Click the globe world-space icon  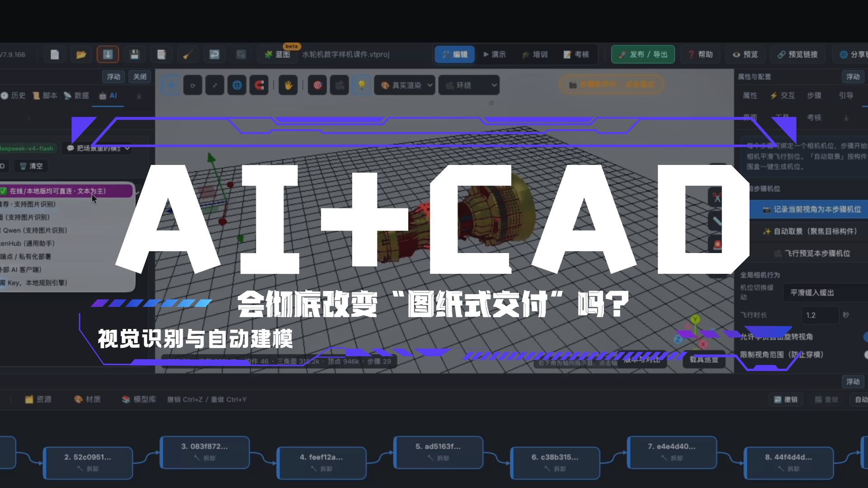click(x=237, y=85)
